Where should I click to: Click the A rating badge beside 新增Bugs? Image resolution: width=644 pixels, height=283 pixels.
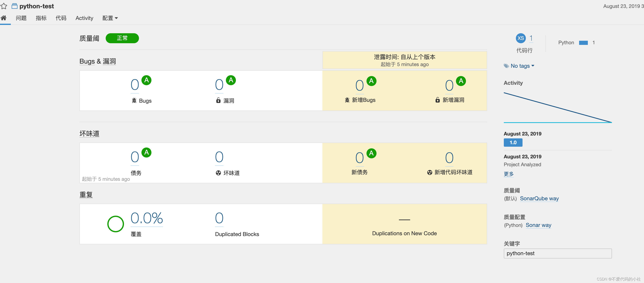372,81
